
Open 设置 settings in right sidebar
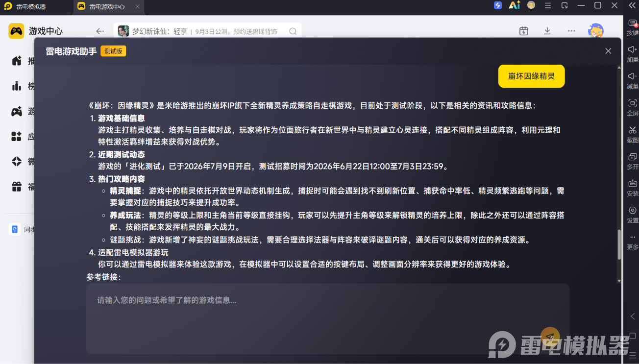(633, 215)
